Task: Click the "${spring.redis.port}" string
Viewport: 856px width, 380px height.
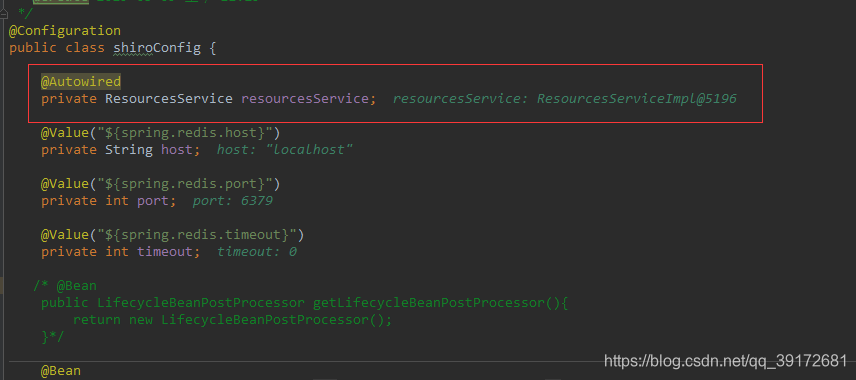Action: 185,184
